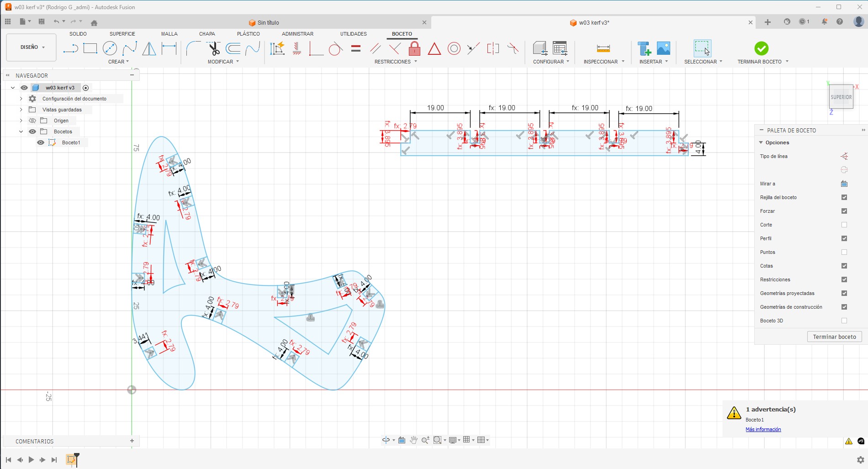Open Change Parameters table icon
868x469 pixels.
point(560,48)
